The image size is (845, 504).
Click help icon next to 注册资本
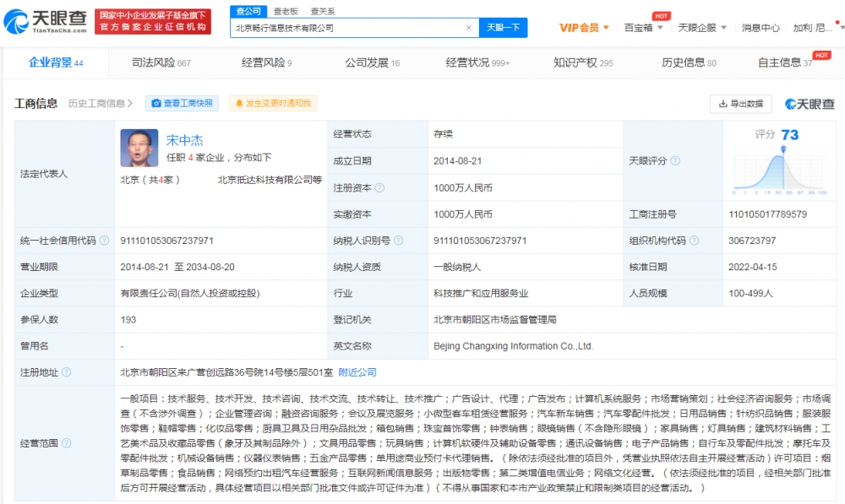[x=379, y=188]
